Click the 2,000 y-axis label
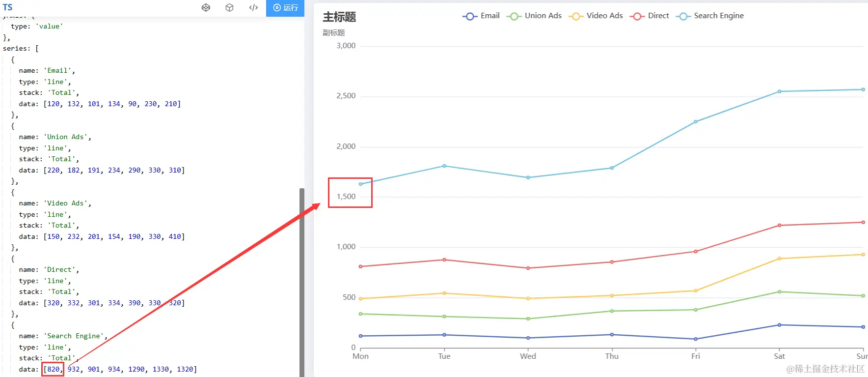Viewport: 868px width, 377px height. point(346,146)
